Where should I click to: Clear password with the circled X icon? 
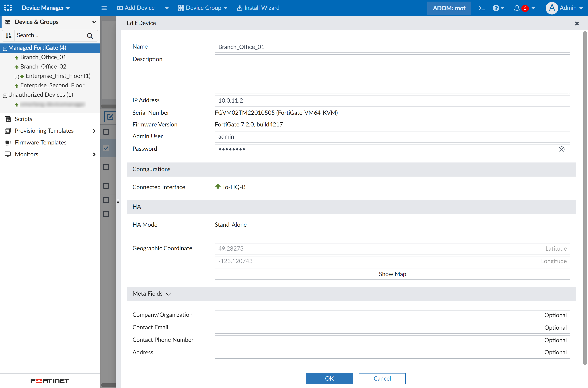(561, 149)
